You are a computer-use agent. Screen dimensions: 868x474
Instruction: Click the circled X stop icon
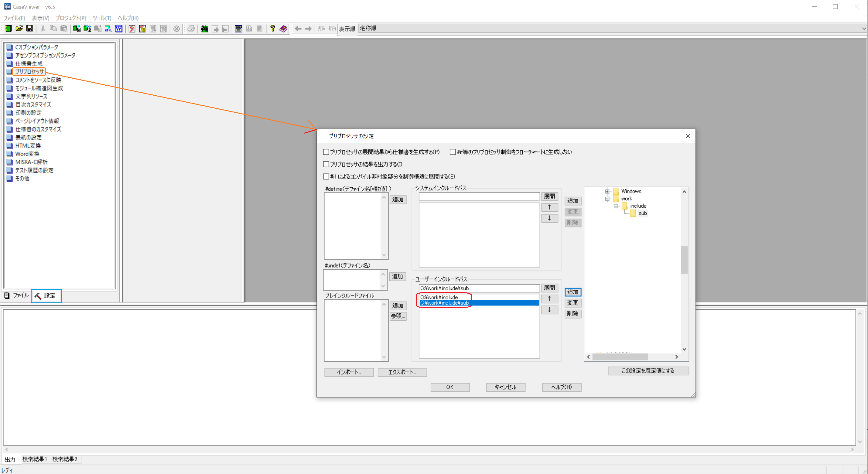click(x=176, y=29)
